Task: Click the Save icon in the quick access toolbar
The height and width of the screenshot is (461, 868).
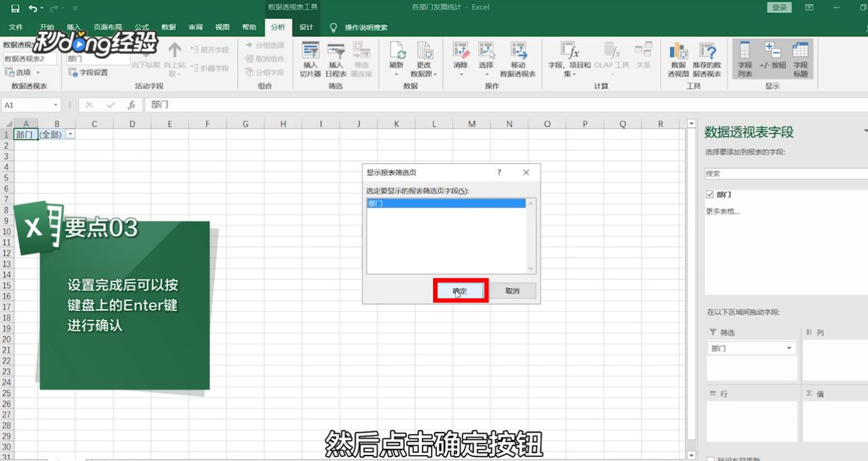Action: 15,8
